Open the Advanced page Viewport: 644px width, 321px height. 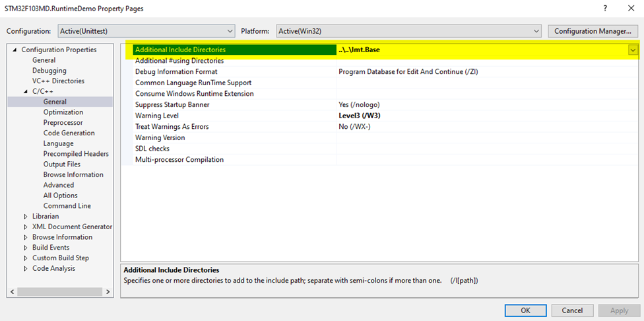coord(58,185)
